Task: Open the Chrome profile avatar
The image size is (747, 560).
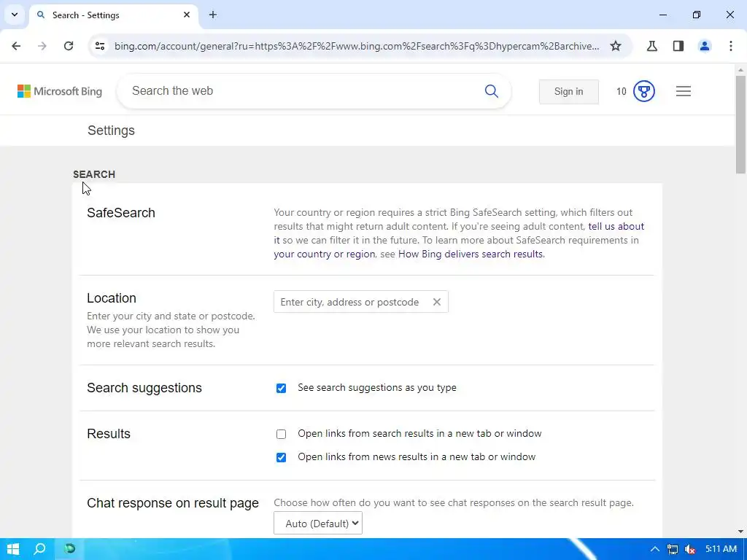Action: pos(705,46)
